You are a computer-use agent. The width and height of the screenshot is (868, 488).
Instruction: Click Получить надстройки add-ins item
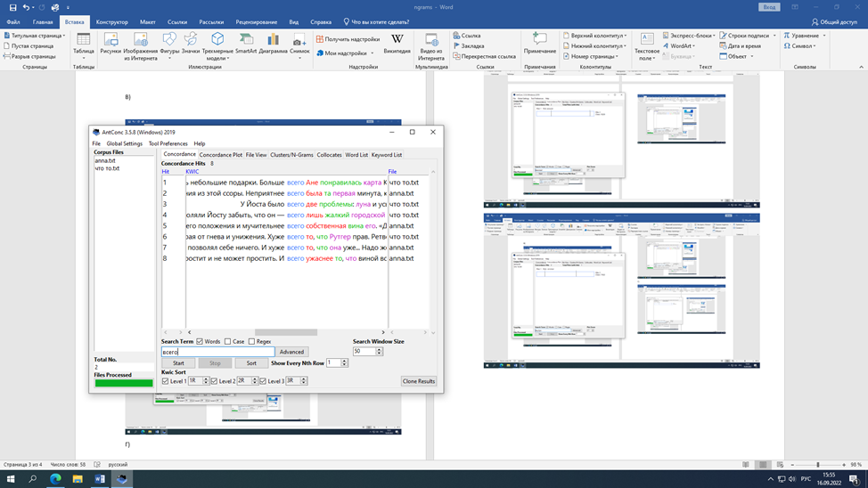348,39
